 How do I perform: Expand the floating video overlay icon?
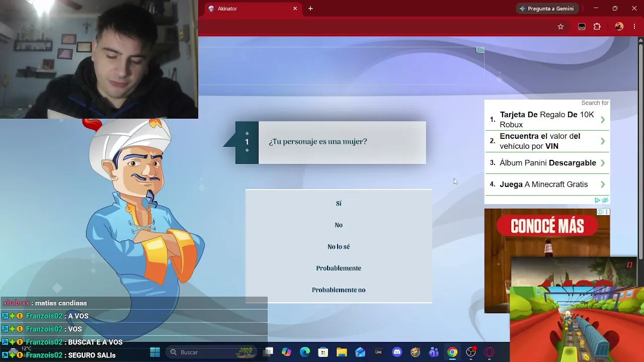(629, 265)
